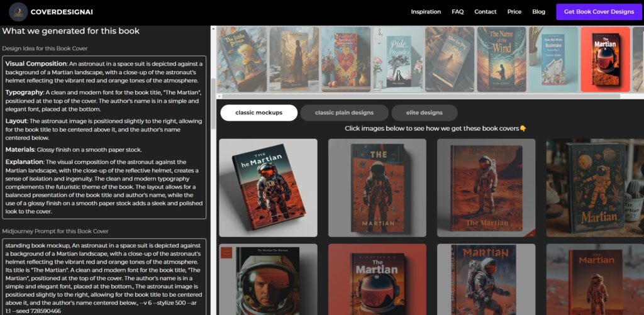Select The Martian red thumbnail in carousel
644x315 pixels.
tap(605, 59)
